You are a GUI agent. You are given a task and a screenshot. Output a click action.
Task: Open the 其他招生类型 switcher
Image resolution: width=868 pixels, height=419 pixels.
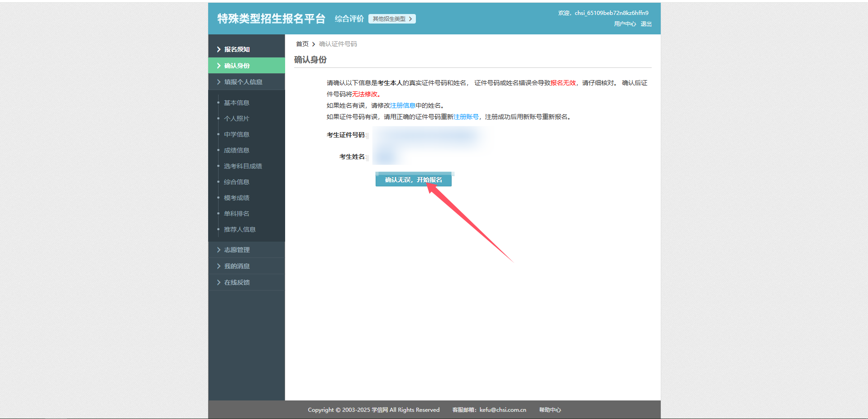click(392, 19)
